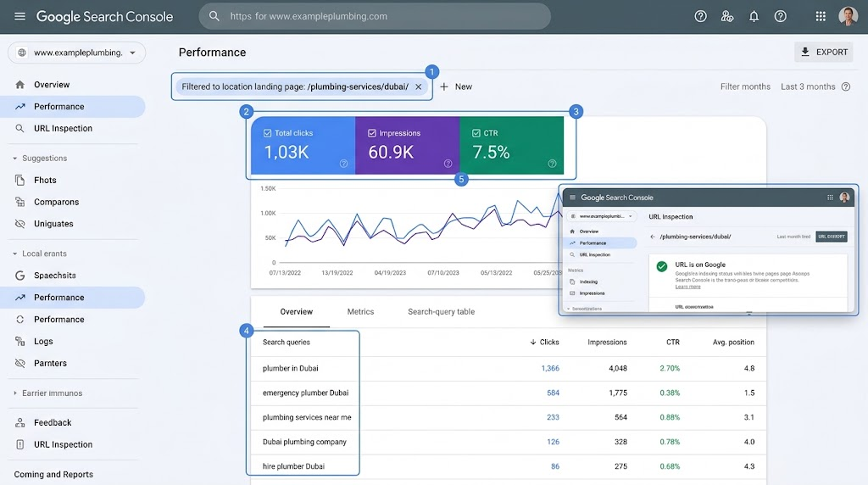Viewport: 868px width, 485px height.
Task: Click the Avg. position column header
Action: coord(733,343)
